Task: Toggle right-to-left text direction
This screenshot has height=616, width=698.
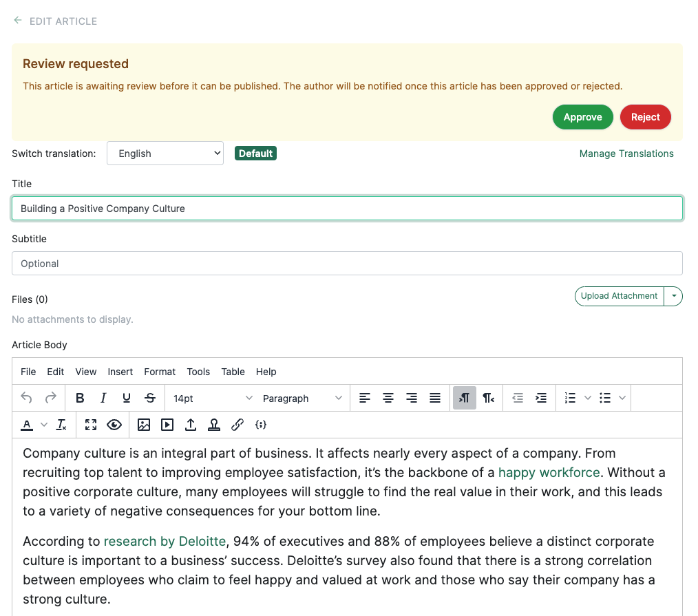Action: [x=488, y=398]
